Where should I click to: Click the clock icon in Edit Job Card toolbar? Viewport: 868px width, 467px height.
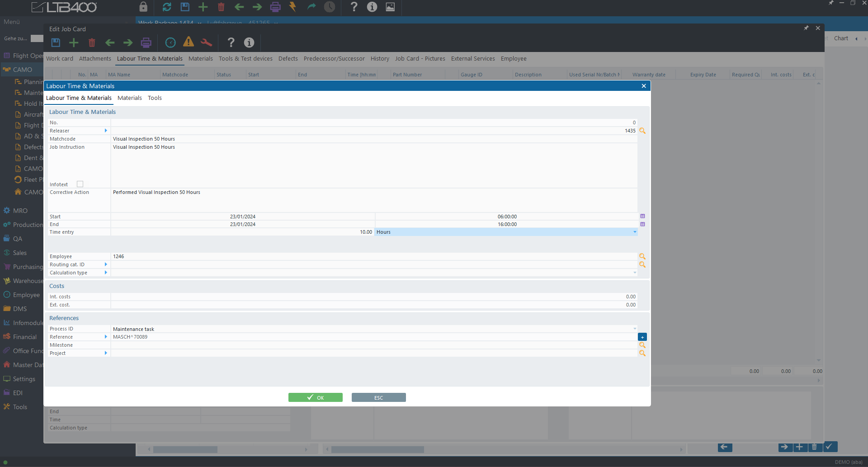pyautogui.click(x=170, y=42)
